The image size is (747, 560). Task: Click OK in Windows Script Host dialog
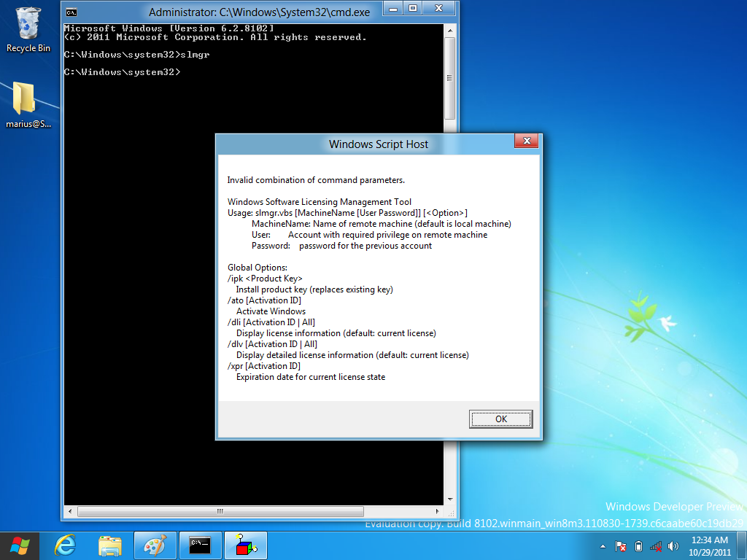click(x=500, y=419)
